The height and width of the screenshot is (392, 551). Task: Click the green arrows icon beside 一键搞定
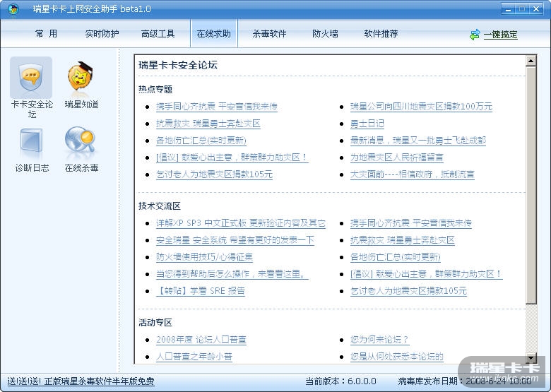click(475, 35)
